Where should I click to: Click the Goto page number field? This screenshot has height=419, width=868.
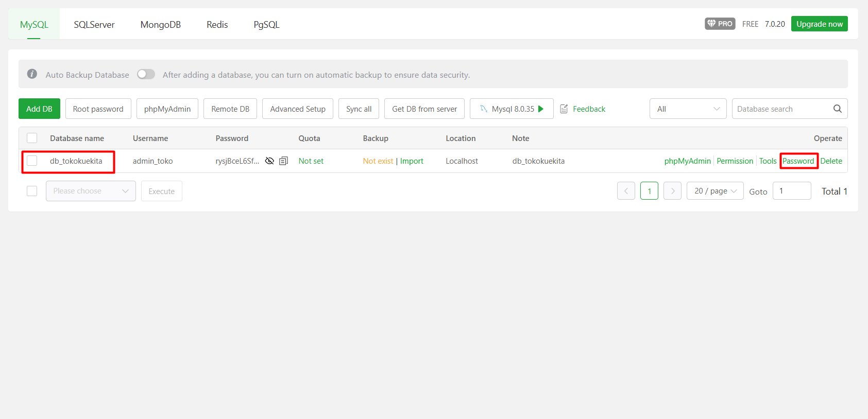[x=791, y=191]
